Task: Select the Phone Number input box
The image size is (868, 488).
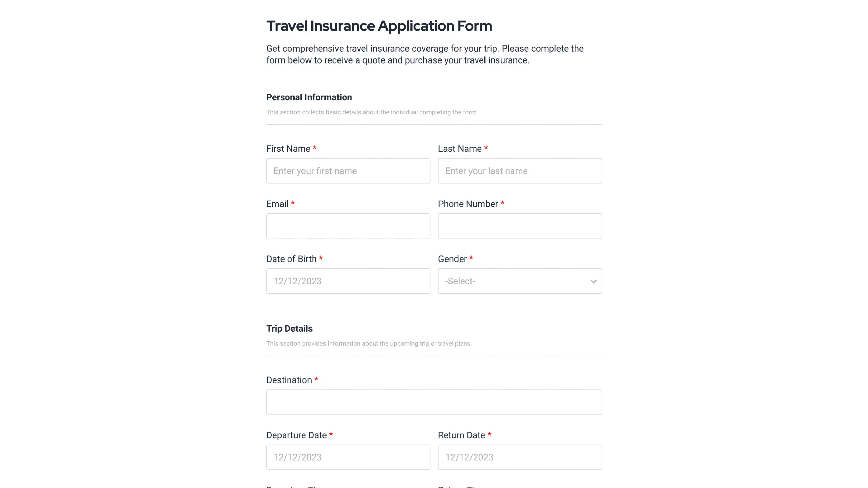Action: pos(520,226)
